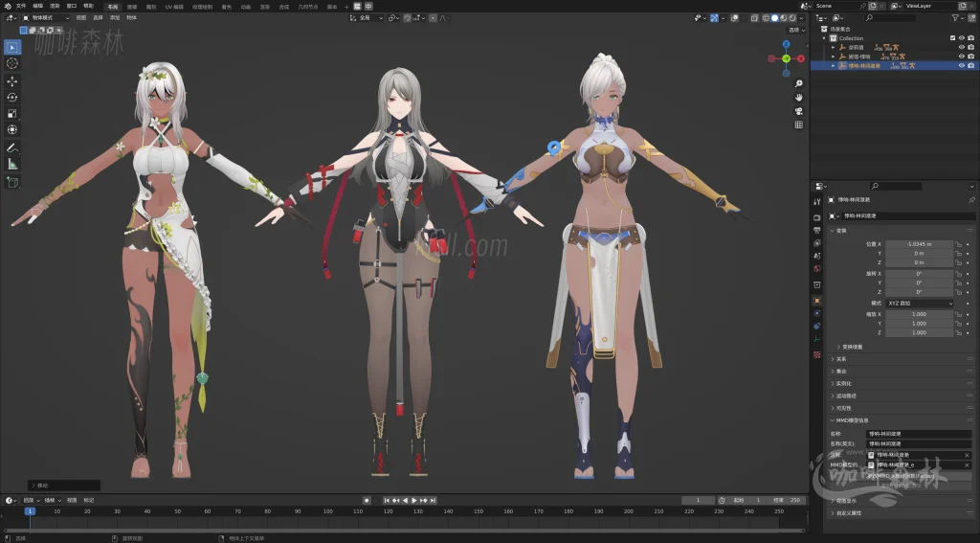
Task: Open the View Layer properties tab
Action: tap(817, 242)
